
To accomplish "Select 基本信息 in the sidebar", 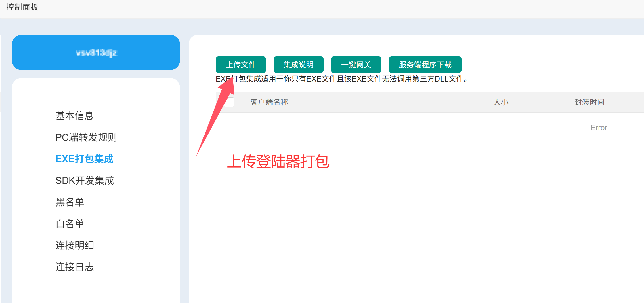I will pos(74,115).
